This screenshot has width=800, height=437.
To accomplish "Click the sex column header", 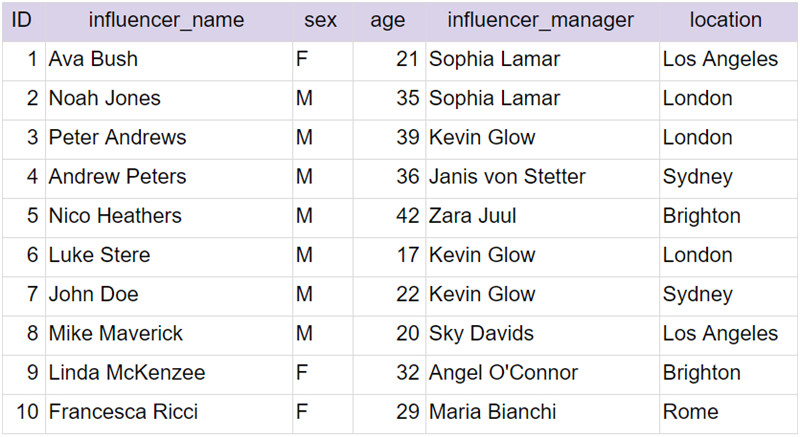I will 322,21.
